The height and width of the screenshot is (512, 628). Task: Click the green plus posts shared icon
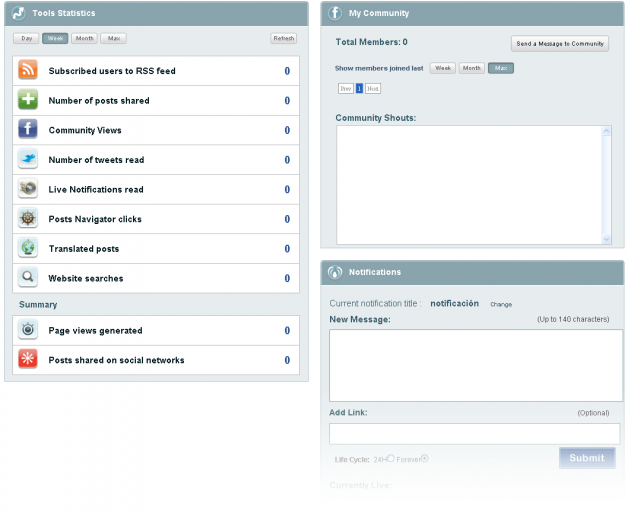[x=28, y=99]
